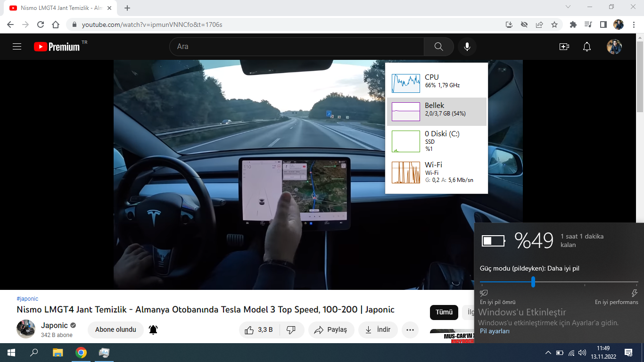The image size is (644, 362).
Task: Open more actions for the video
Action: tap(410, 330)
